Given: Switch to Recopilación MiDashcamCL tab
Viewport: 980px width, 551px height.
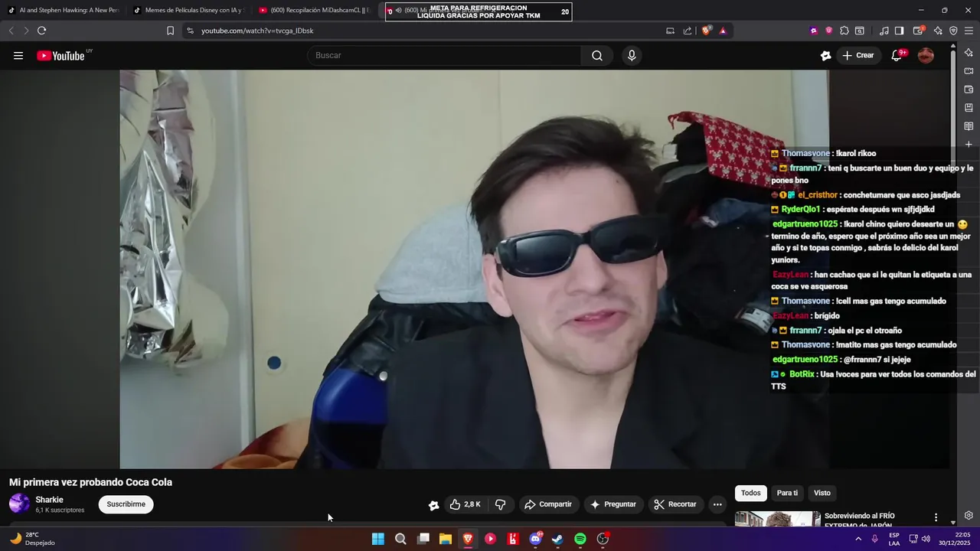Looking at the screenshot, I should coord(315,10).
